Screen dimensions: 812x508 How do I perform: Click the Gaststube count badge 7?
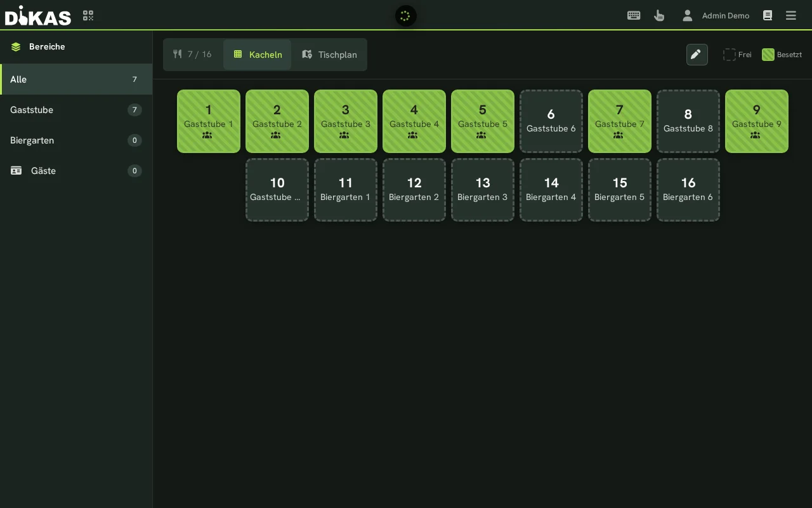point(134,110)
